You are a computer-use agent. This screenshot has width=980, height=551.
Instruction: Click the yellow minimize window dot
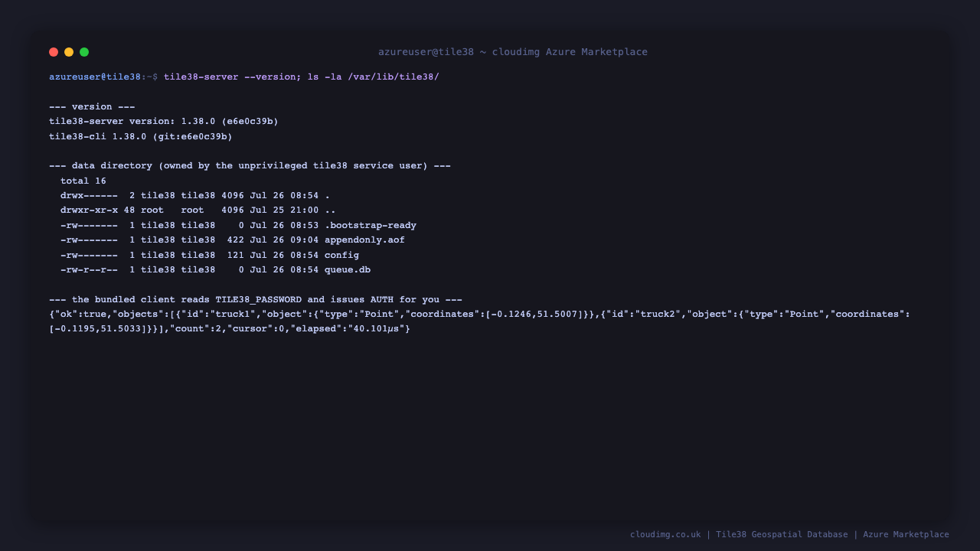(x=69, y=52)
